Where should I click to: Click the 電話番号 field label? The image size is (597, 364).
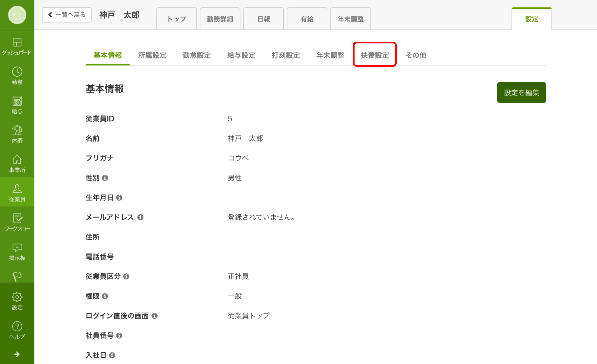[99, 257]
